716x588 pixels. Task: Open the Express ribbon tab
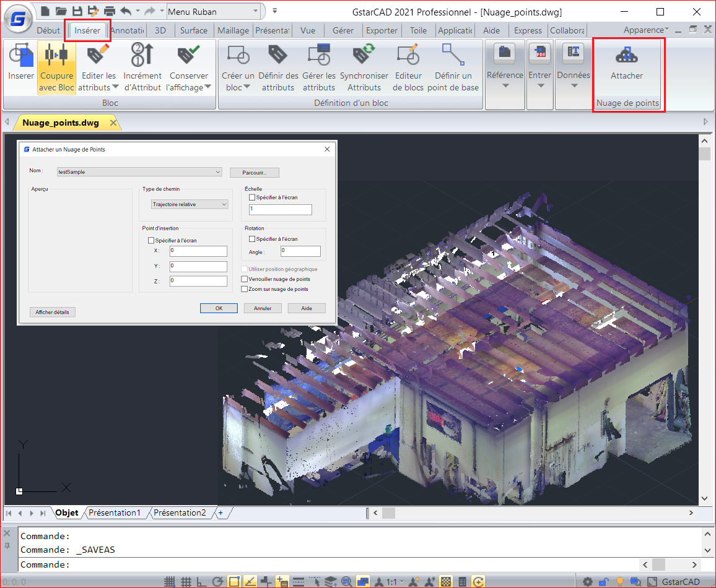528,30
